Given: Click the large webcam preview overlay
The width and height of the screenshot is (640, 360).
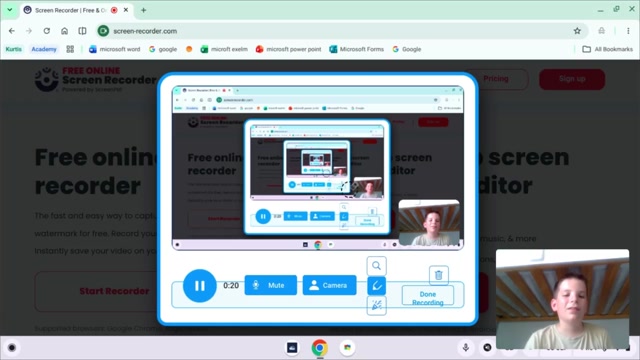Looking at the screenshot, I should tap(562, 299).
